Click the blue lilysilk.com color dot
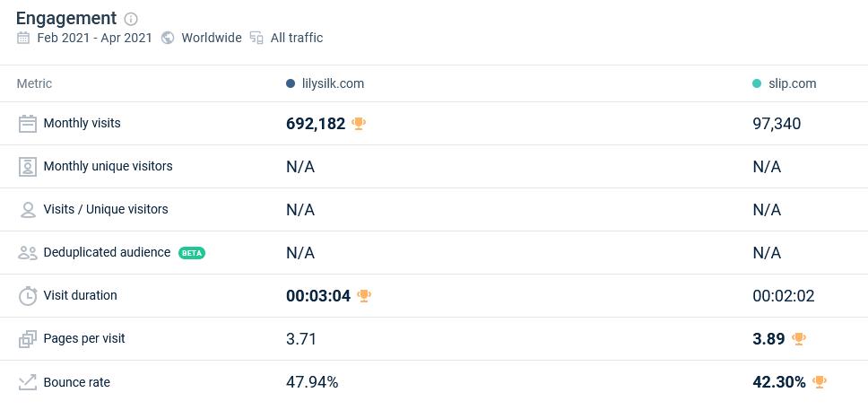Viewport: 868px width, 410px height. (x=291, y=83)
